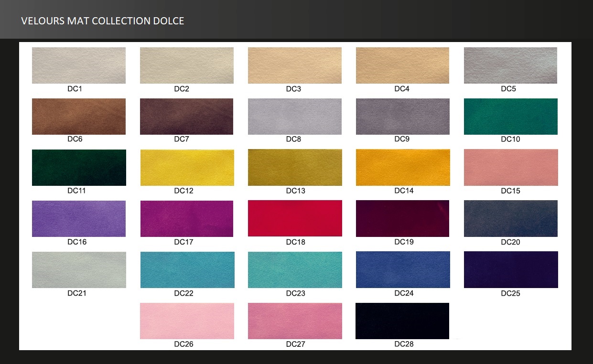This screenshot has height=364, width=593.
Task: Pick the DC28 black swatch
Action: pyautogui.click(x=402, y=321)
